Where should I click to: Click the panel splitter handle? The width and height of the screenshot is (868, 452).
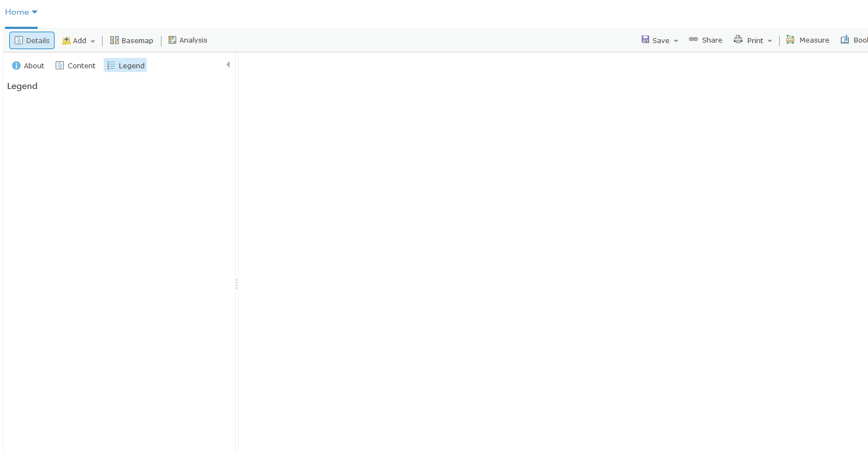point(236,284)
